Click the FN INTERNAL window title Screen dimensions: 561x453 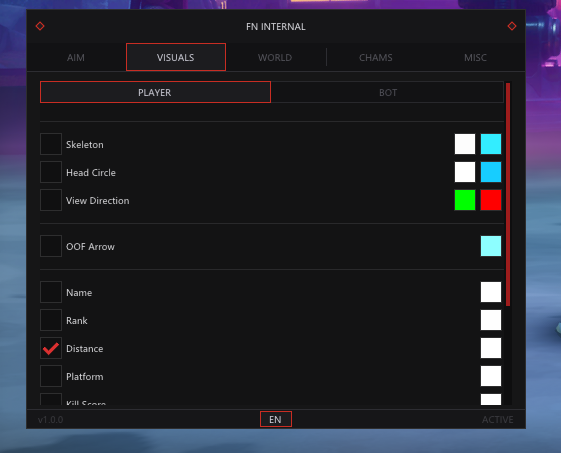[x=276, y=27]
